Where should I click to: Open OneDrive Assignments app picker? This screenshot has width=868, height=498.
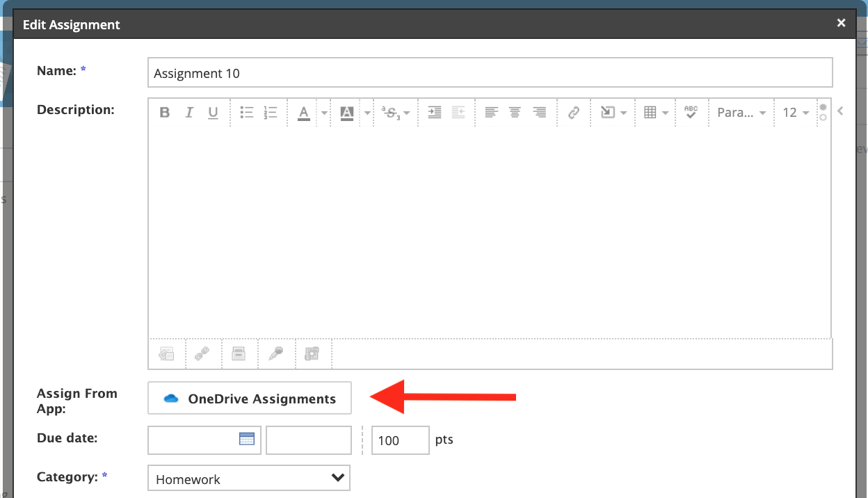tap(249, 398)
